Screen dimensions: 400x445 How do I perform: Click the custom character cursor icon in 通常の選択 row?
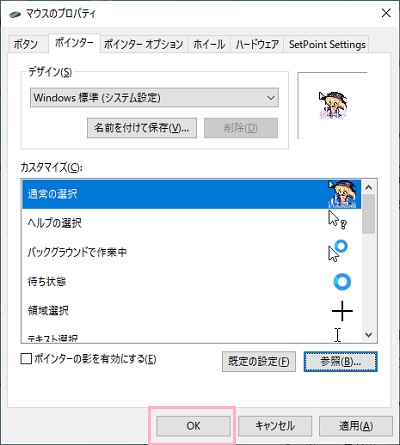click(343, 194)
